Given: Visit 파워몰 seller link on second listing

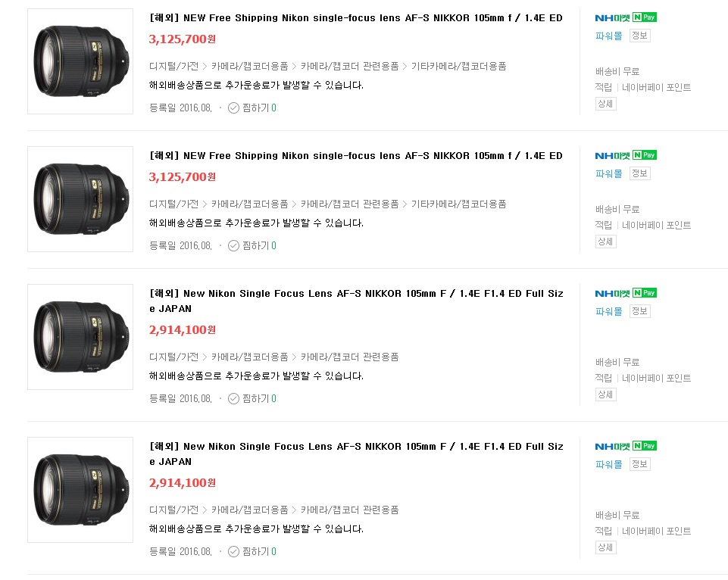Looking at the screenshot, I should (608, 173).
